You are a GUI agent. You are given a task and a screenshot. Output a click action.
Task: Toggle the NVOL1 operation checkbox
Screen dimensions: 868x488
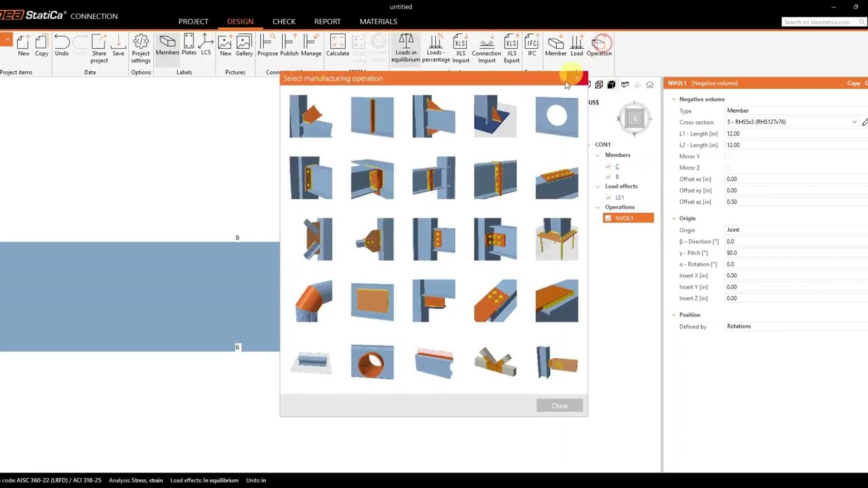click(608, 218)
